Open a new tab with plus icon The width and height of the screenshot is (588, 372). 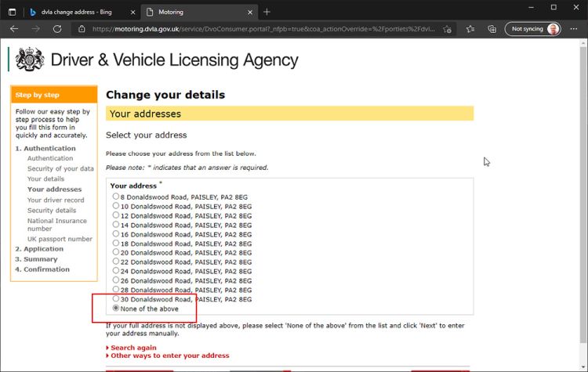click(267, 12)
